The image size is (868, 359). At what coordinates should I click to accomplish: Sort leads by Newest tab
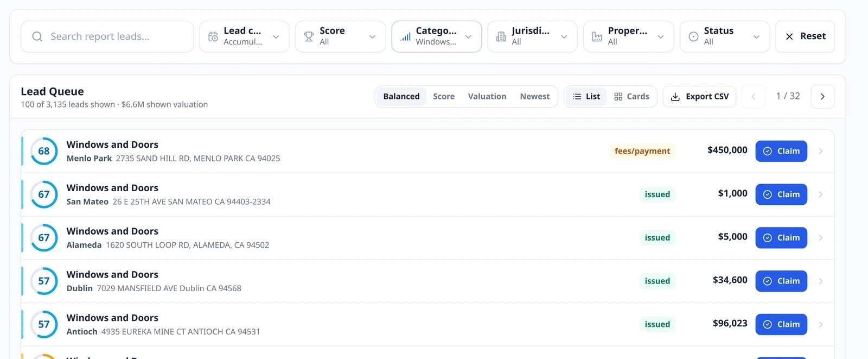point(535,97)
